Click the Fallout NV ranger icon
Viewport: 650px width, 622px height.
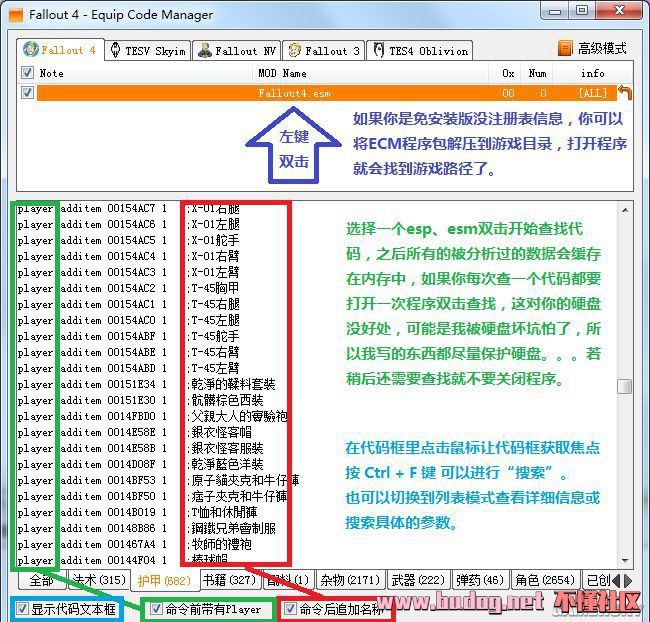click(204, 50)
